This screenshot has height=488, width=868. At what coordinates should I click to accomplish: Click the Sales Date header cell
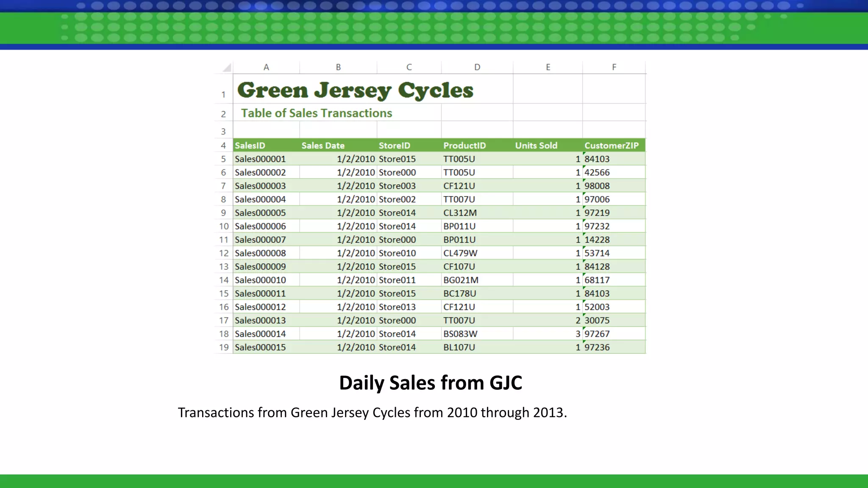pos(323,146)
